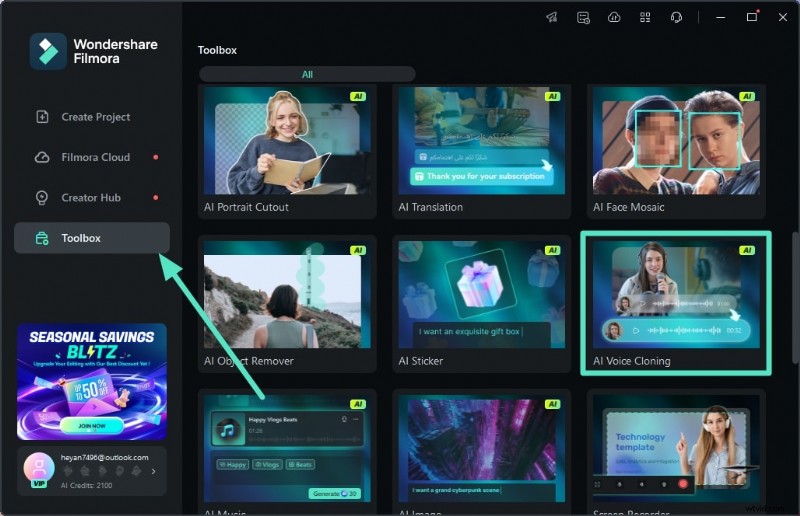Maximize the Filmora window
800x516 pixels.
pos(752,17)
